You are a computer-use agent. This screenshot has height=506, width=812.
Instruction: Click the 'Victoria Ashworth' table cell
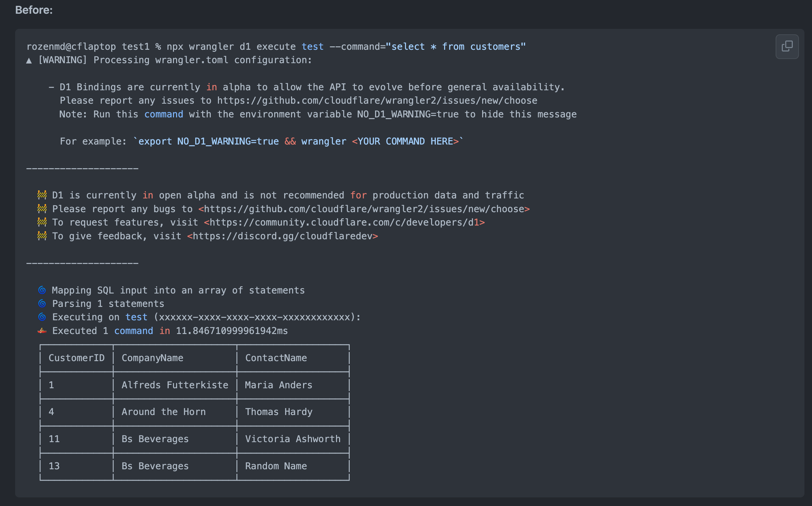coord(293,439)
